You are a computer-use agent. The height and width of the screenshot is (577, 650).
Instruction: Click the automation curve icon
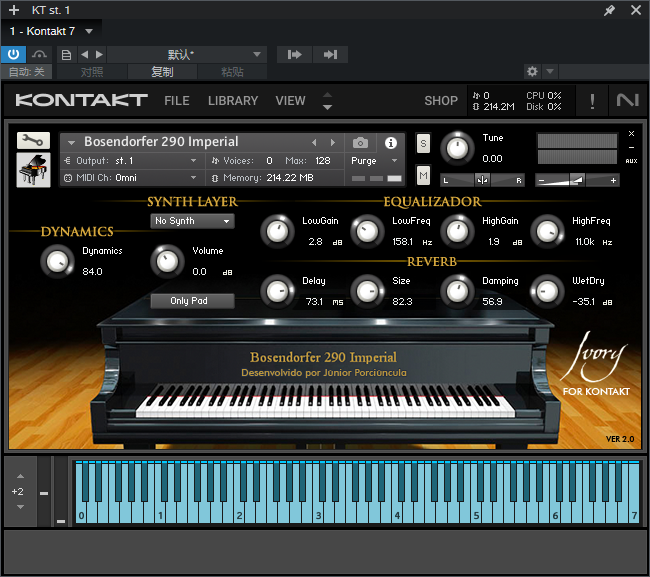click(39, 54)
